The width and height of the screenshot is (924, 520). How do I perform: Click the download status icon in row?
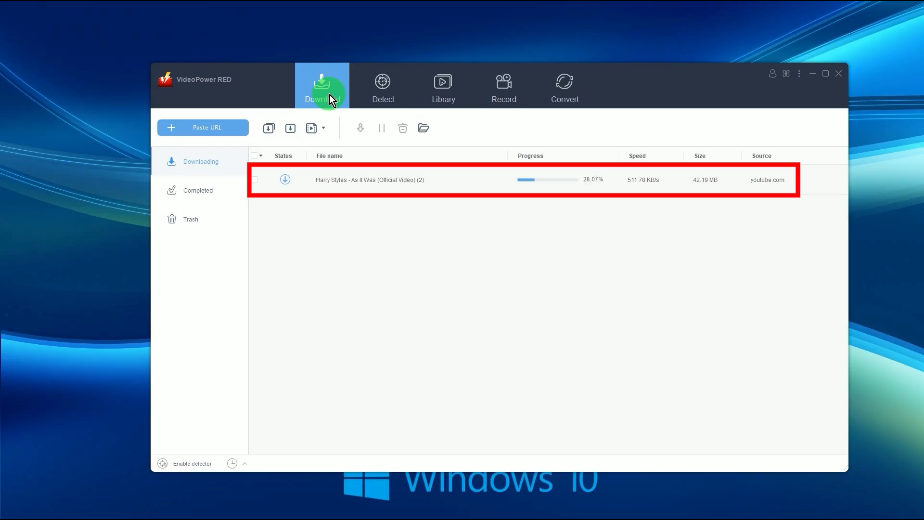pos(285,180)
